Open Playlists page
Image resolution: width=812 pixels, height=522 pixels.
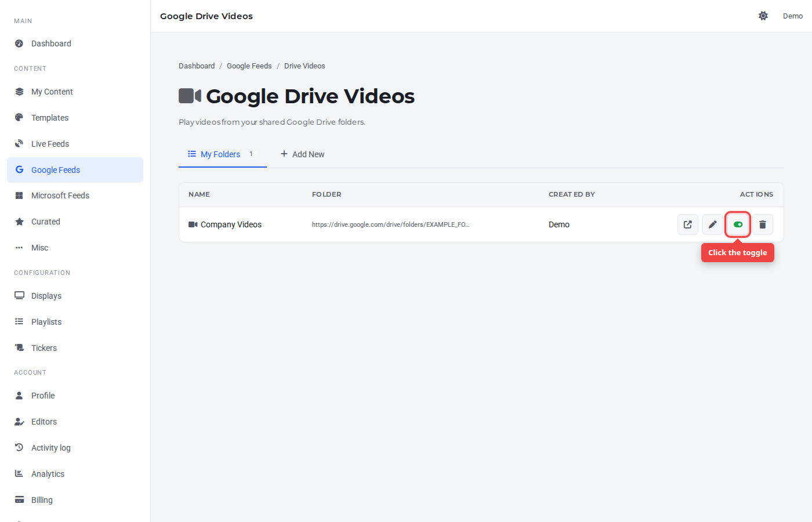(x=75, y=322)
